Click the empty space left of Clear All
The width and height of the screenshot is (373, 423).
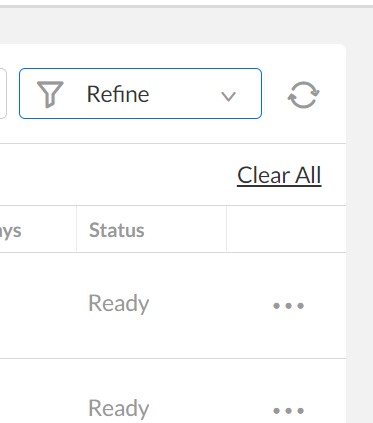(x=117, y=175)
